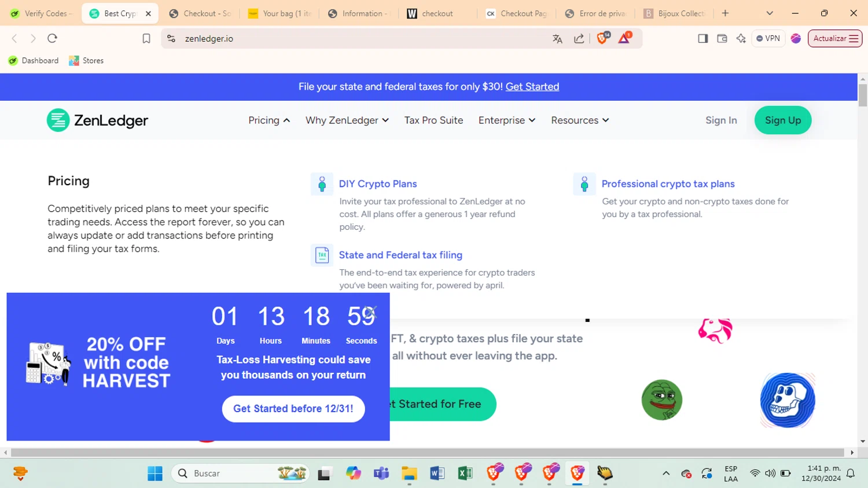868x488 pixels.
Task: Click the Get Started for Free button
Action: 443,404
